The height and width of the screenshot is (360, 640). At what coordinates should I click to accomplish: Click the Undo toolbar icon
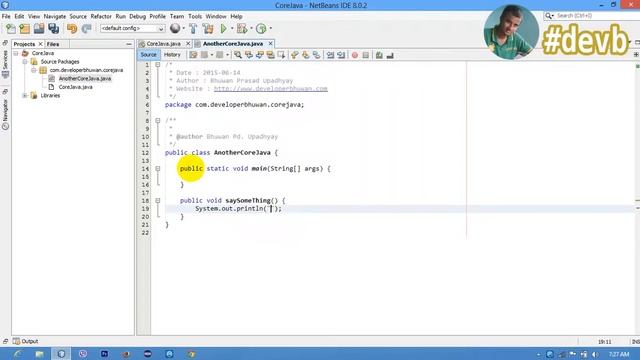tap(72, 29)
